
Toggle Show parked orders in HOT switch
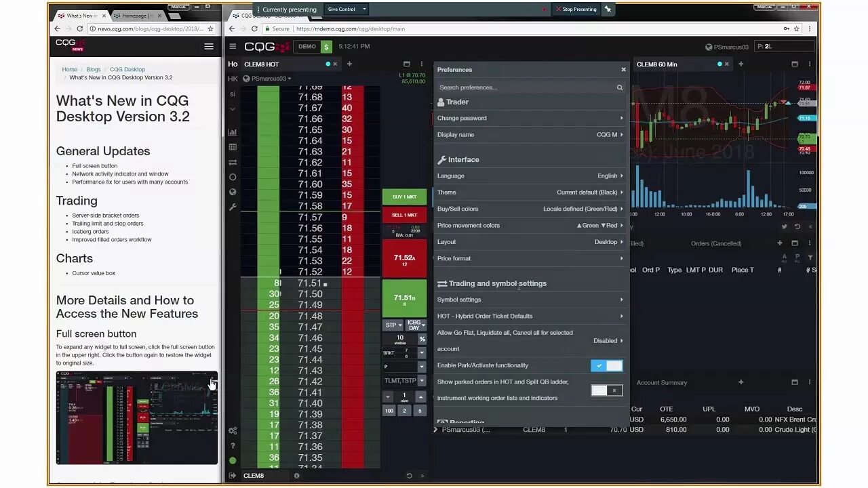point(606,390)
